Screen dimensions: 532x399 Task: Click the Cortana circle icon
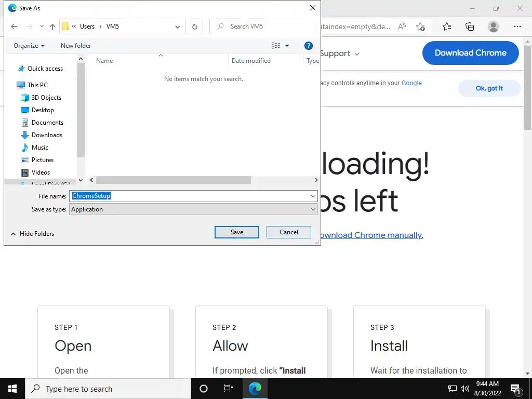[204, 389]
